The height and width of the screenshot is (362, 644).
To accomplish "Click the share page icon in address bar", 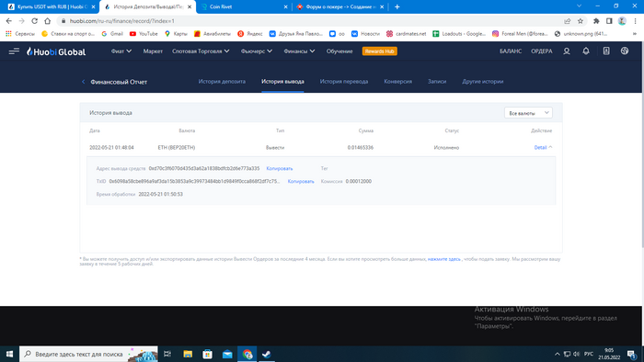I will coord(568,21).
